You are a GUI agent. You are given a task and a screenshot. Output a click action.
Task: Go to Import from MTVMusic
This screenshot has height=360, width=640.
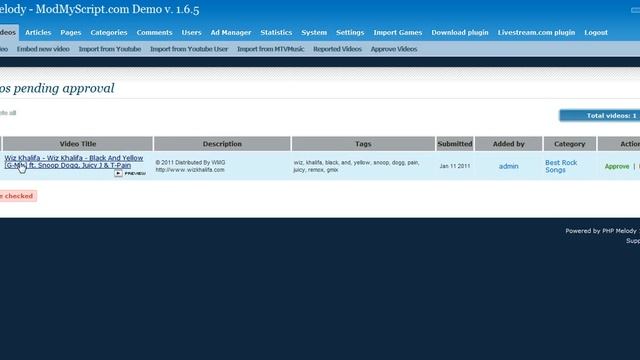(x=271, y=49)
